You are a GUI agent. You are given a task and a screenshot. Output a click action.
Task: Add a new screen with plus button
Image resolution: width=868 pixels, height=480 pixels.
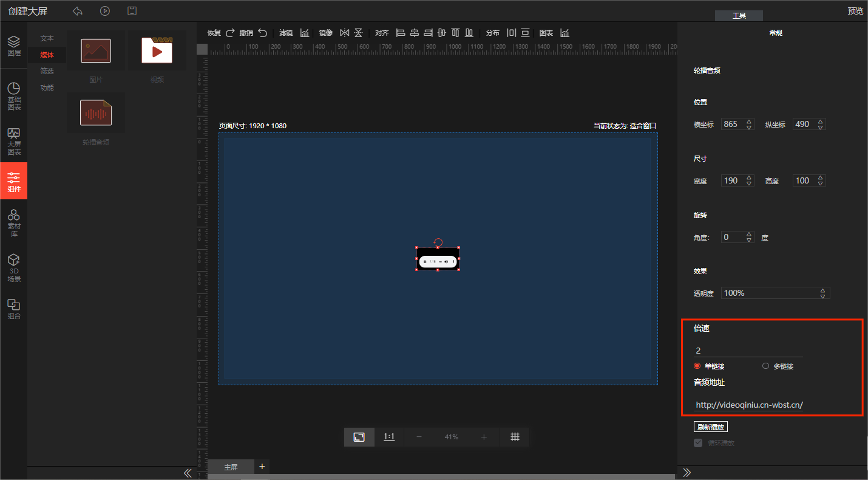click(x=262, y=466)
